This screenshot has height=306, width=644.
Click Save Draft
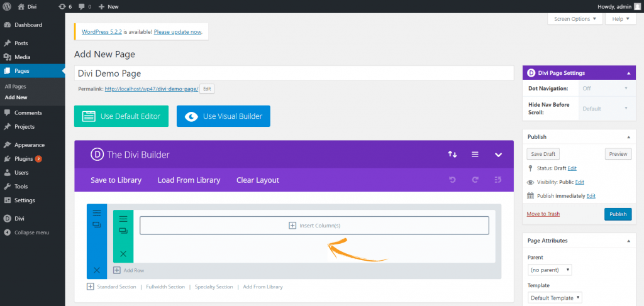[543, 154]
